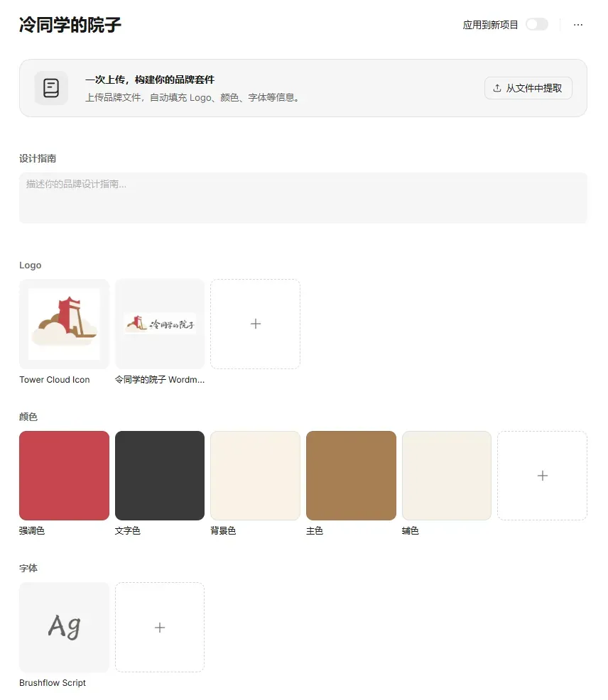The image size is (608, 700).
Task: Pick the dark gray 文字色 swatch
Action: pyautogui.click(x=160, y=476)
